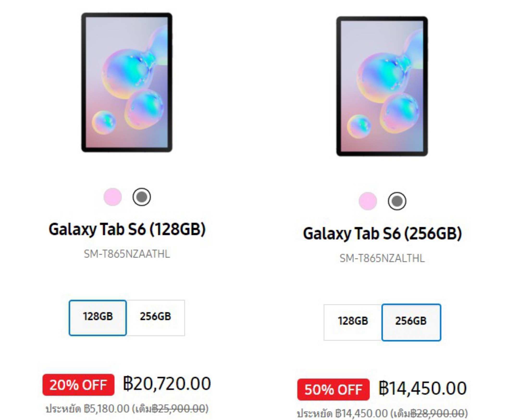The height and width of the screenshot is (420, 519).
Task: Select 128GB storage under model SM-T865NZAATHL
Action: (98, 317)
